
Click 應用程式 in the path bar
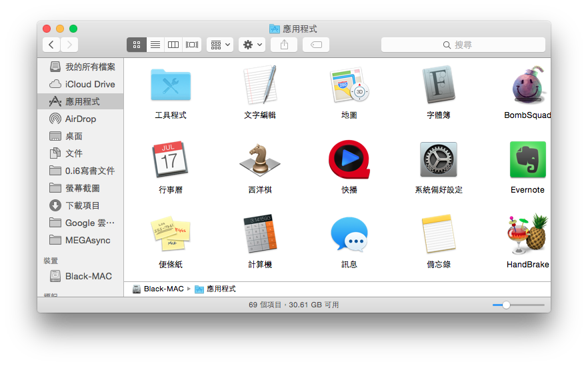215,289
